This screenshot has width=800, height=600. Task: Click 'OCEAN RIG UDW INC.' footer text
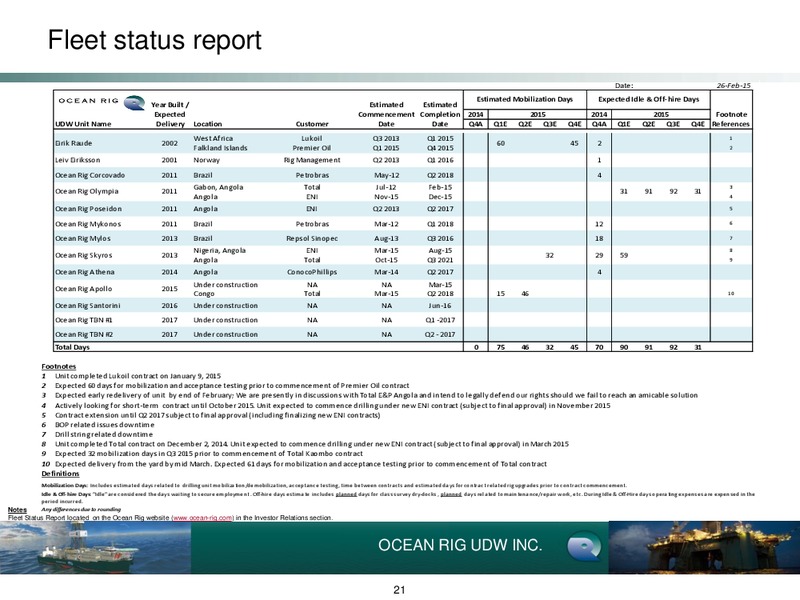tap(460, 545)
